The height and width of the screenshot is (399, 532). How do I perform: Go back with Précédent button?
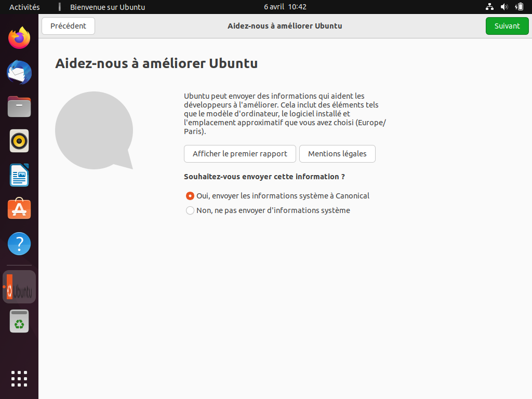68,26
